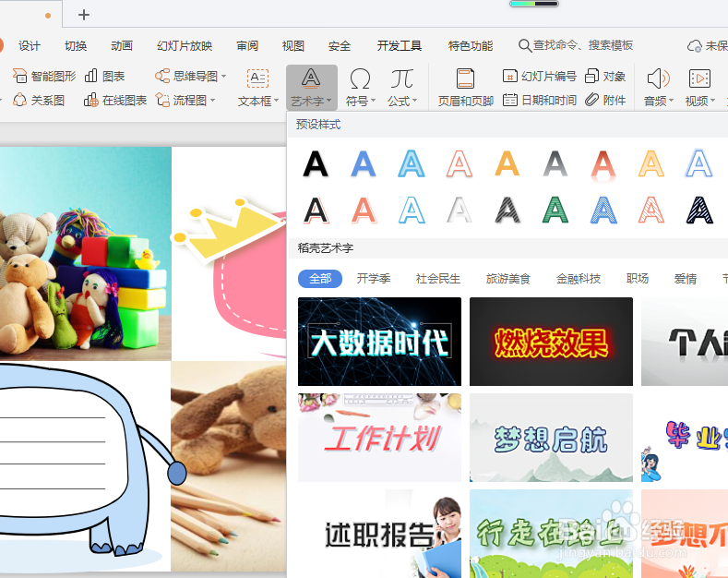Select the solid blue preset WordArt A
This screenshot has height=578, width=728.
coord(363,164)
